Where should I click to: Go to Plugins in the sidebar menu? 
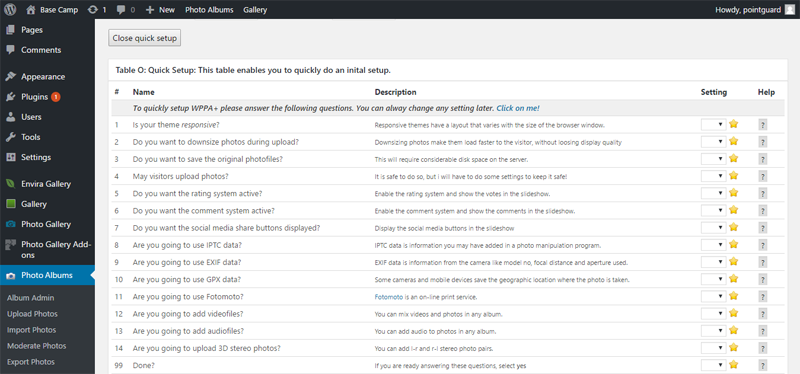pyautogui.click(x=34, y=97)
